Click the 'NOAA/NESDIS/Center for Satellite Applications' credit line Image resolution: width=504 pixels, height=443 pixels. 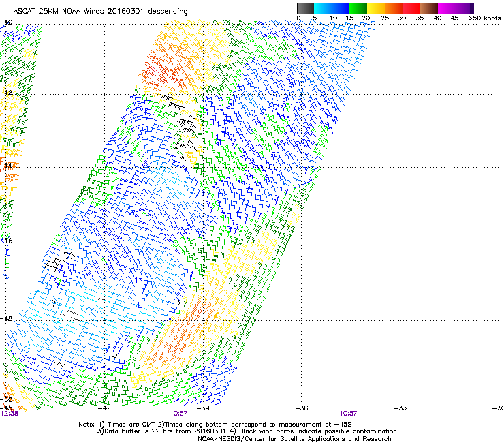[294, 439]
